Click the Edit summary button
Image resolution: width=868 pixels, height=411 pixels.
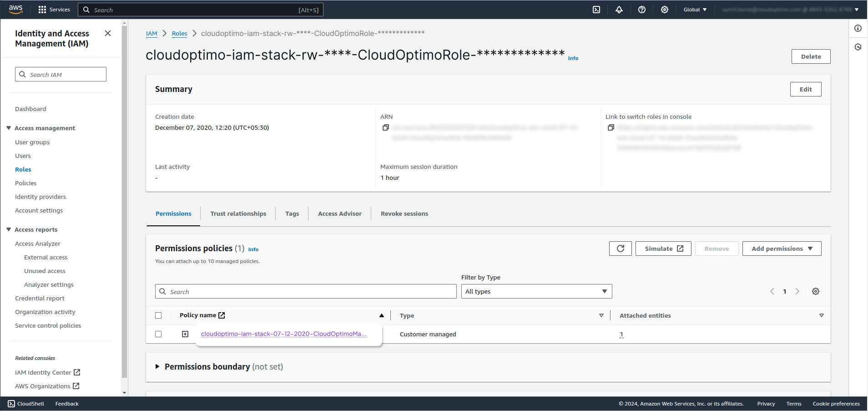click(x=806, y=89)
